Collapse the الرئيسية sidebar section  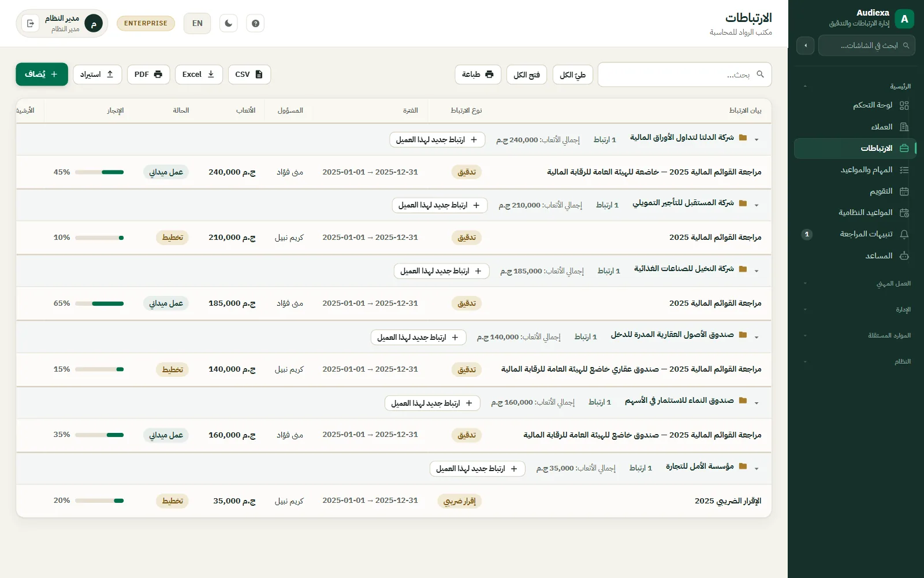pos(855,87)
